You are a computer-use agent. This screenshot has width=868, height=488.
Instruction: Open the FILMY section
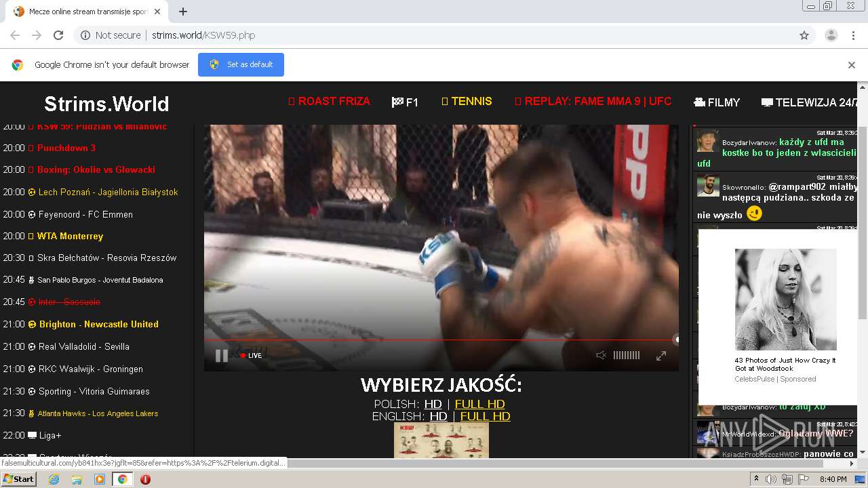717,102
